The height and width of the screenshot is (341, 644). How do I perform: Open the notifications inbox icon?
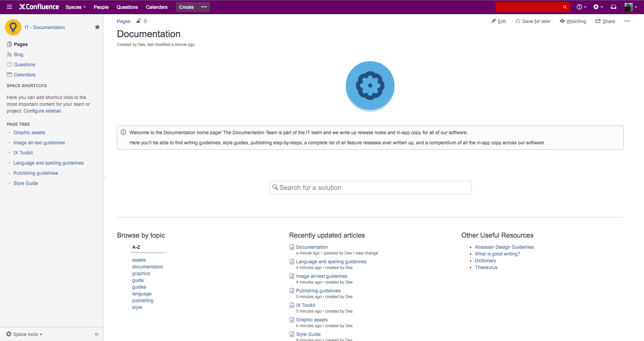tap(614, 7)
